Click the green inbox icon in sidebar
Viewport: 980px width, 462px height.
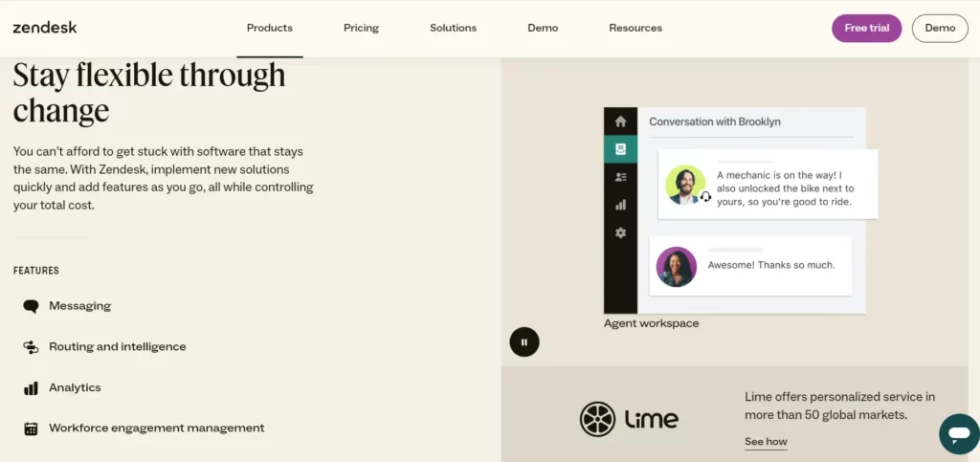[620, 149]
